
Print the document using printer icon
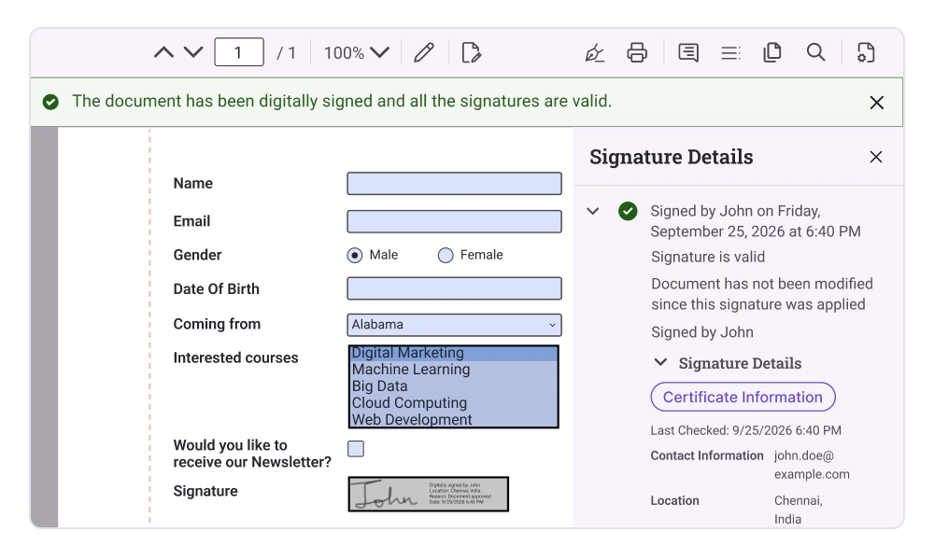tap(637, 52)
